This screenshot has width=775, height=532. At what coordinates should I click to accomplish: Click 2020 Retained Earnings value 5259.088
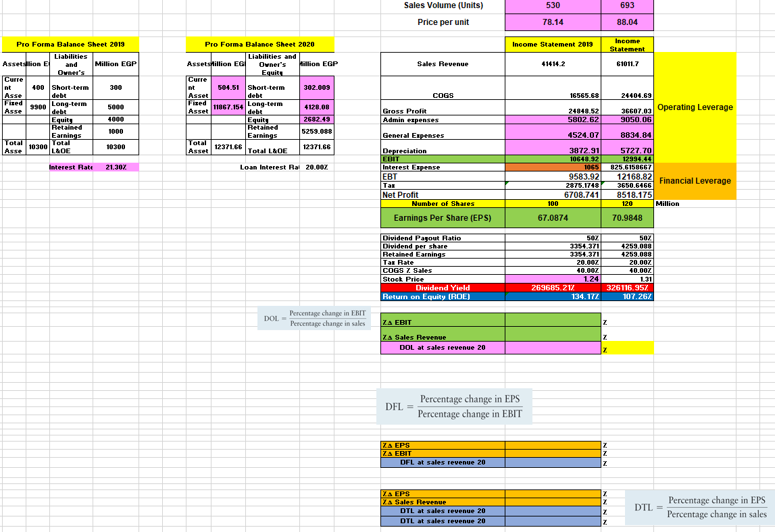pos(317,132)
